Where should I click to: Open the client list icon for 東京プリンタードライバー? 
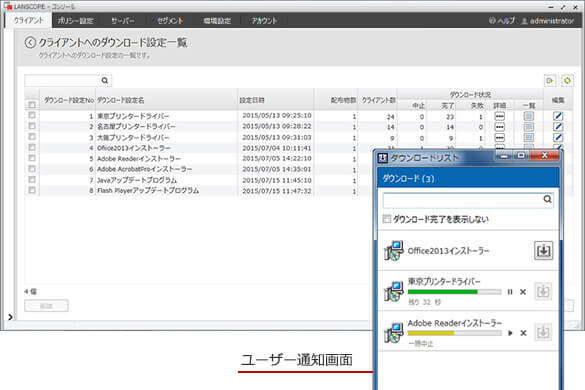click(x=529, y=116)
